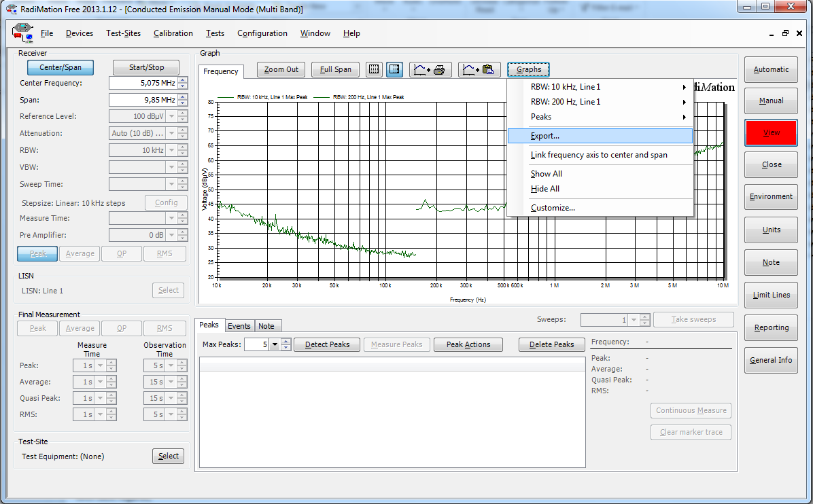Open the Test-Sites menu
Viewport: 813px width, 504px height.
pyautogui.click(x=124, y=33)
